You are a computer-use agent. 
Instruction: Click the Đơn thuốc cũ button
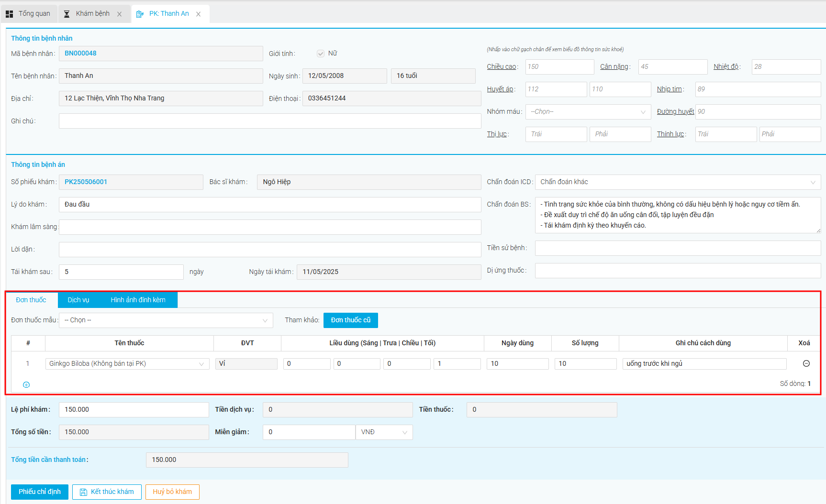351,320
